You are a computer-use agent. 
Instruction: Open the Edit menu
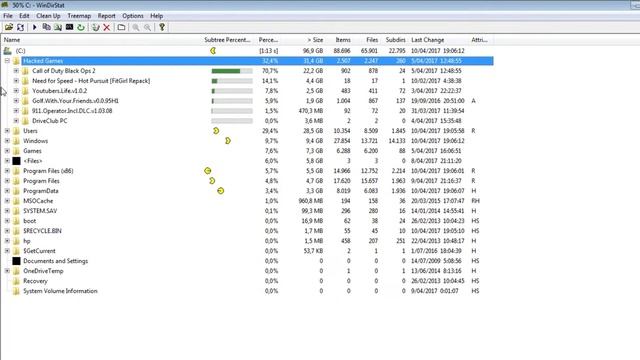24,16
